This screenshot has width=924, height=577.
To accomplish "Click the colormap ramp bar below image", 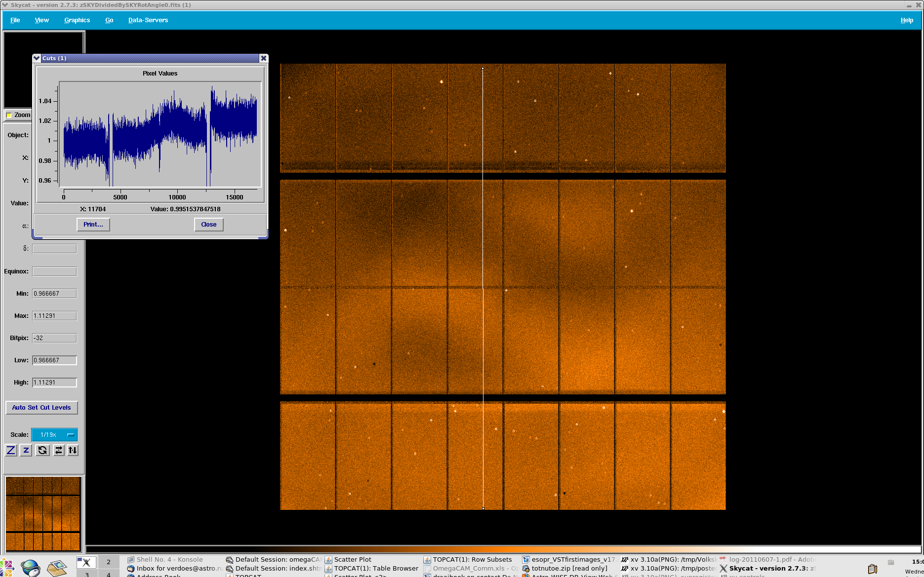I will click(x=503, y=549).
